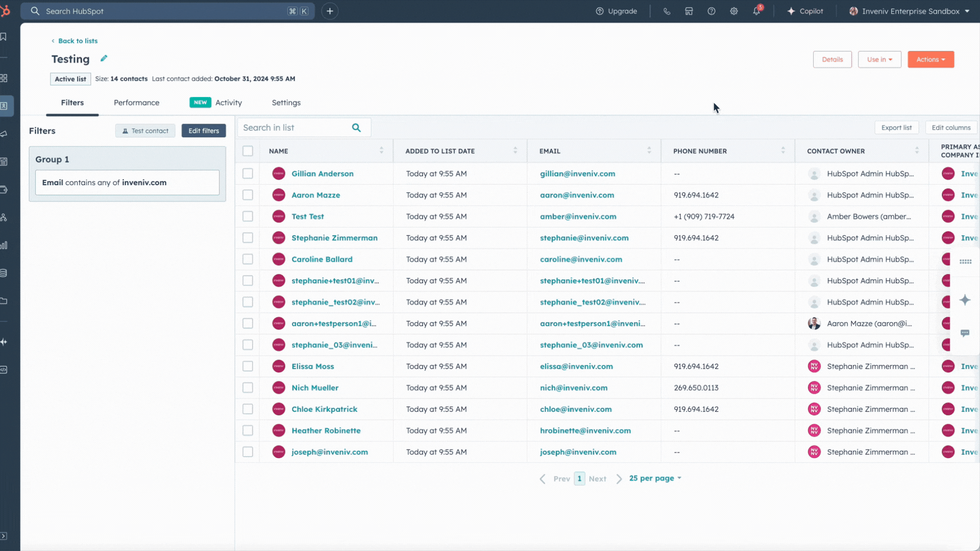The width and height of the screenshot is (980, 551).
Task: Check the Aaron Mazze row checkbox
Action: point(248,195)
